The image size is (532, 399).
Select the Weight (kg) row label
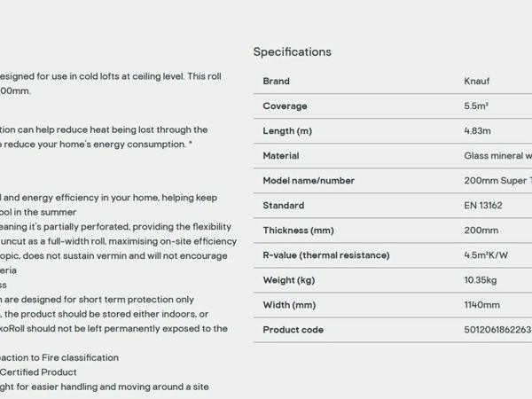coord(289,280)
